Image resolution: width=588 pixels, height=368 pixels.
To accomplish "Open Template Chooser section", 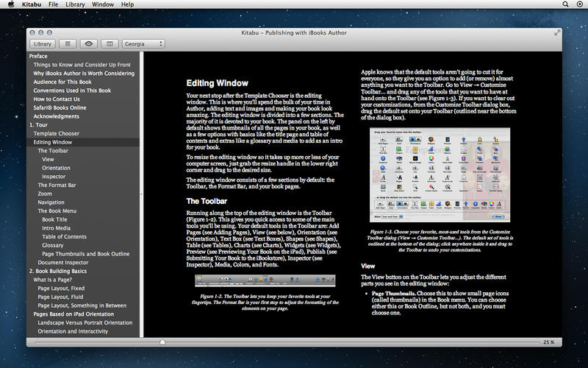I will tap(57, 134).
